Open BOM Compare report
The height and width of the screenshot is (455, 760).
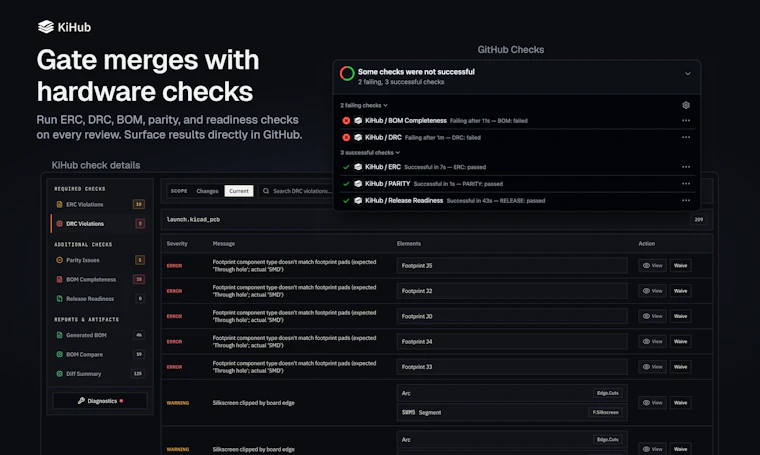[x=100, y=354]
